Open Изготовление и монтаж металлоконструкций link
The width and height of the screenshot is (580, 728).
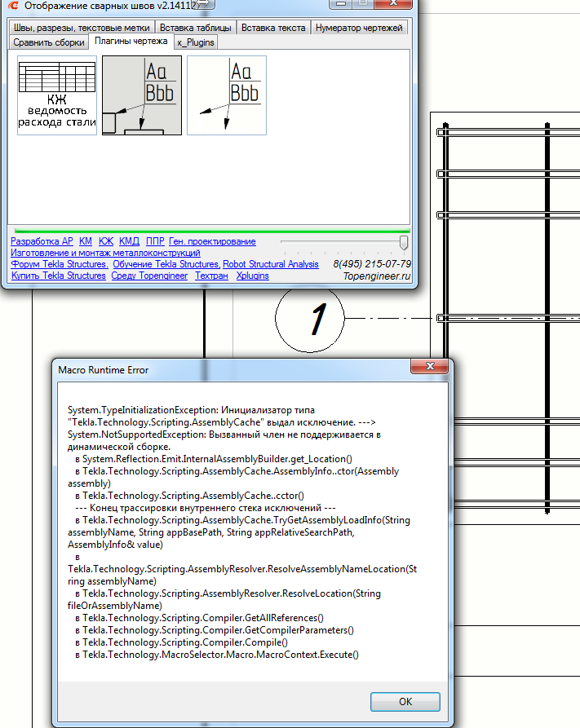click(x=105, y=253)
